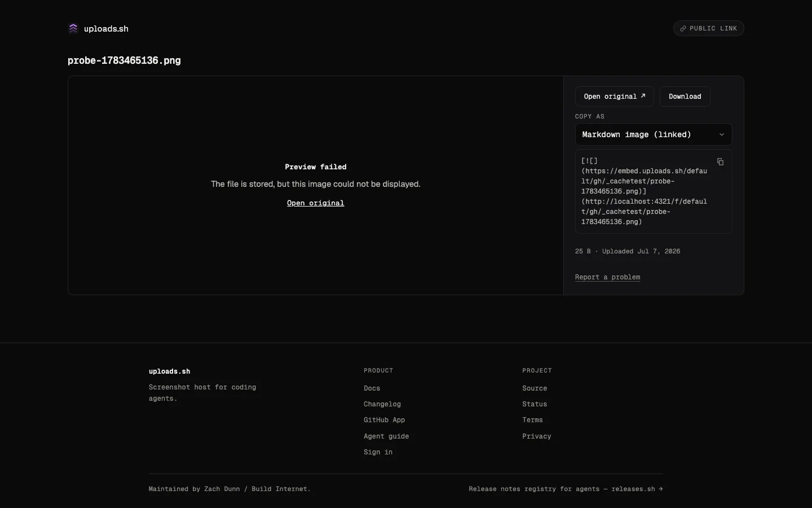This screenshot has height=508, width=812.
Task: Open the Terms link
Action: 533,420
